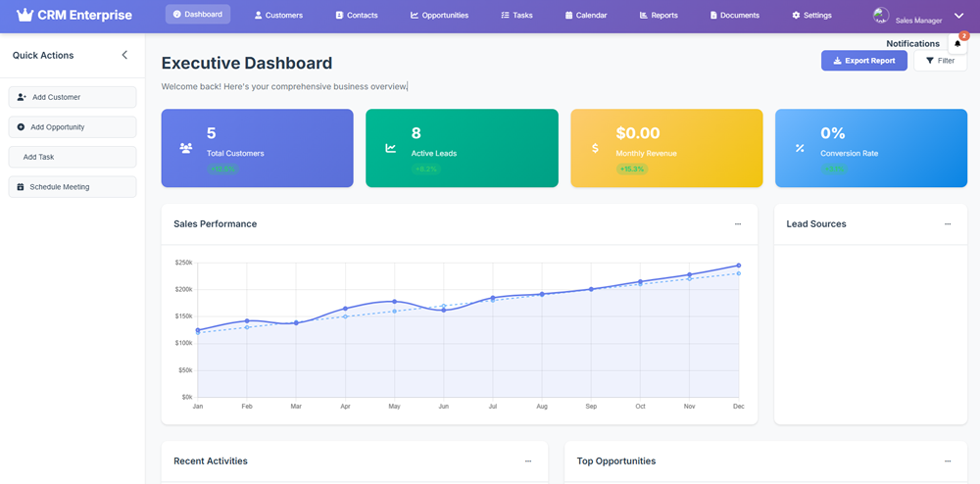Click the Active Leads chart icon
This screenshot has width=980, height=484.
pyautogui.click(x=391, y=149)
